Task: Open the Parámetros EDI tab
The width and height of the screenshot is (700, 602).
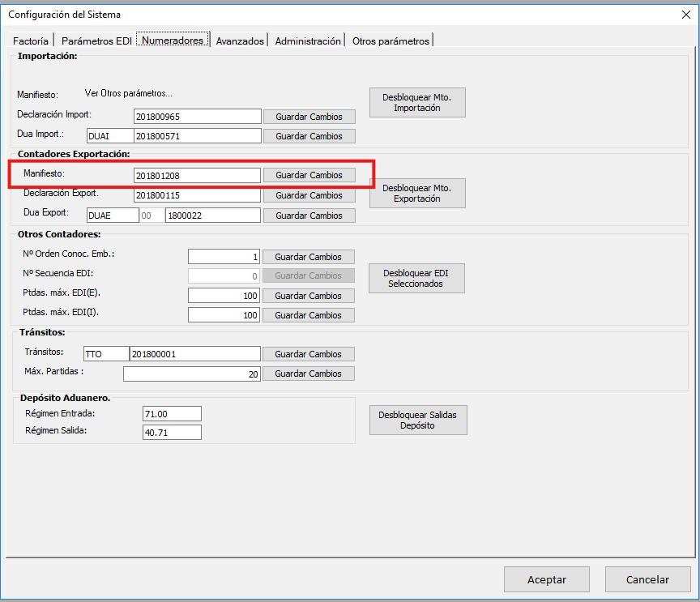Action: (x=95, y=41)
